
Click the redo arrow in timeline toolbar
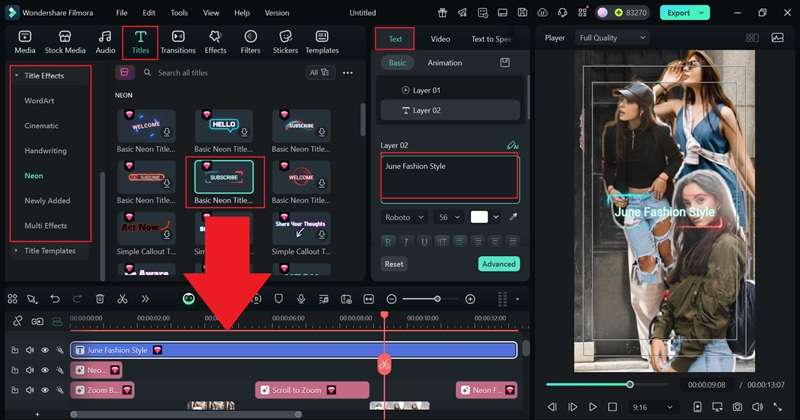[77, 299]
